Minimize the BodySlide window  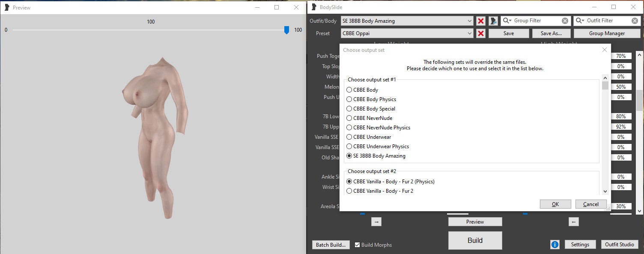[x=594, y=7]
